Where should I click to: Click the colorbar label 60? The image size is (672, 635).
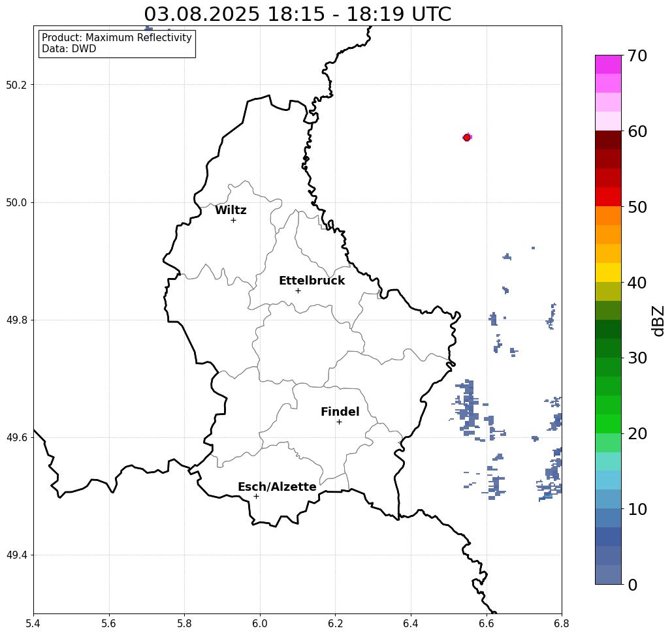[x=637, y=131]
